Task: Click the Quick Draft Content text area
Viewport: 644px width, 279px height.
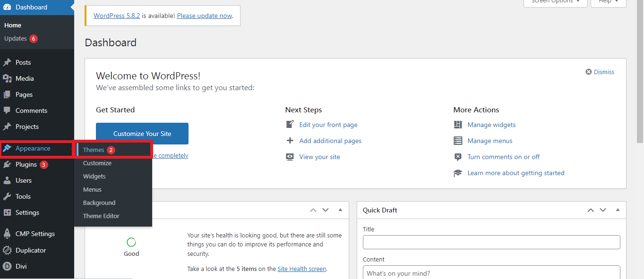Action: coord(491,272)
